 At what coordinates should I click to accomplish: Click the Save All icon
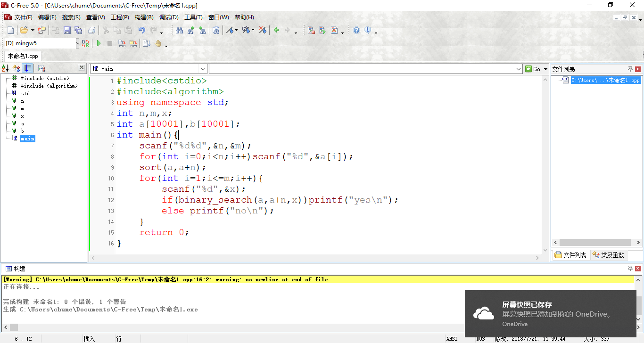78,30
